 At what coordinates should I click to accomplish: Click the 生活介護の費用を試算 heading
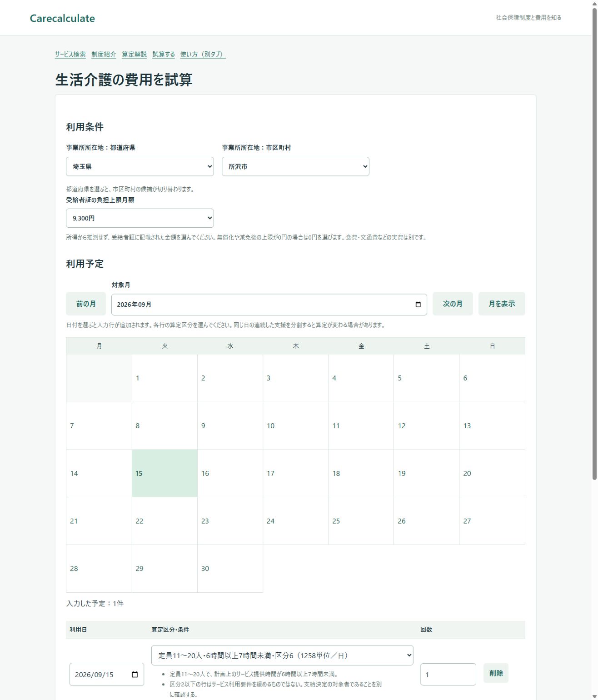124,80
